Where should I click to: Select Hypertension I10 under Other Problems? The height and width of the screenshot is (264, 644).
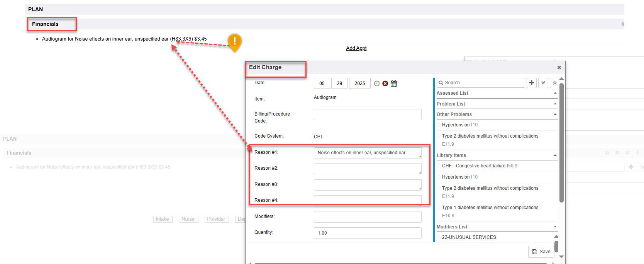(439, 125)
